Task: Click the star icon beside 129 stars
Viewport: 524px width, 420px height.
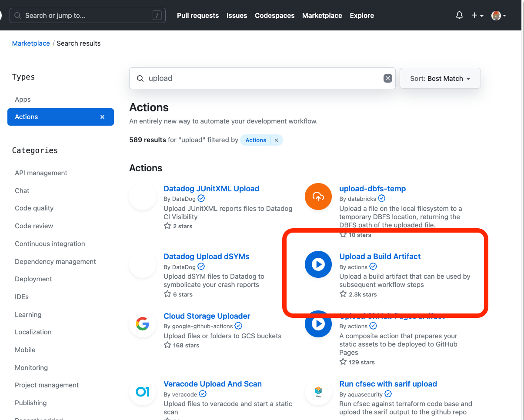Action: [343, 362]
